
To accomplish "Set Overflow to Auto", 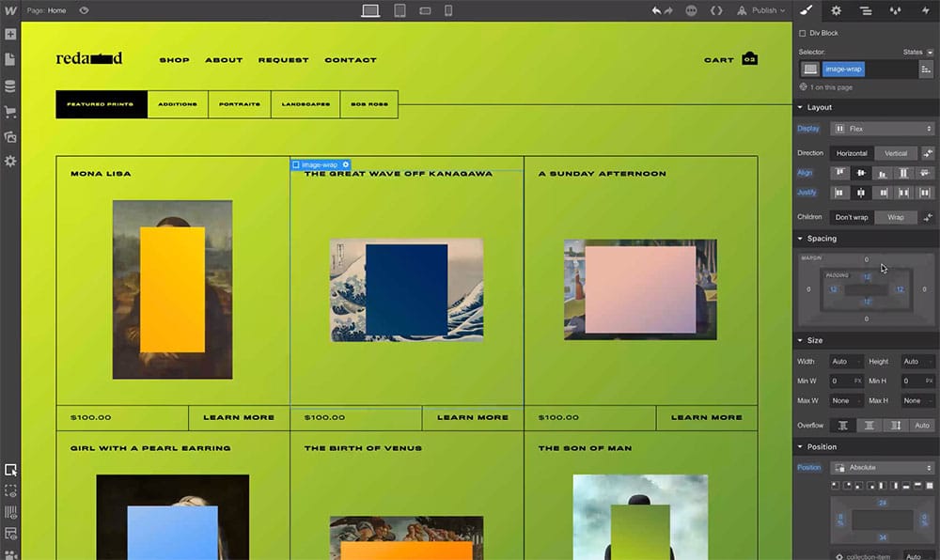I will pyautogui.click(x=921, y=426).
